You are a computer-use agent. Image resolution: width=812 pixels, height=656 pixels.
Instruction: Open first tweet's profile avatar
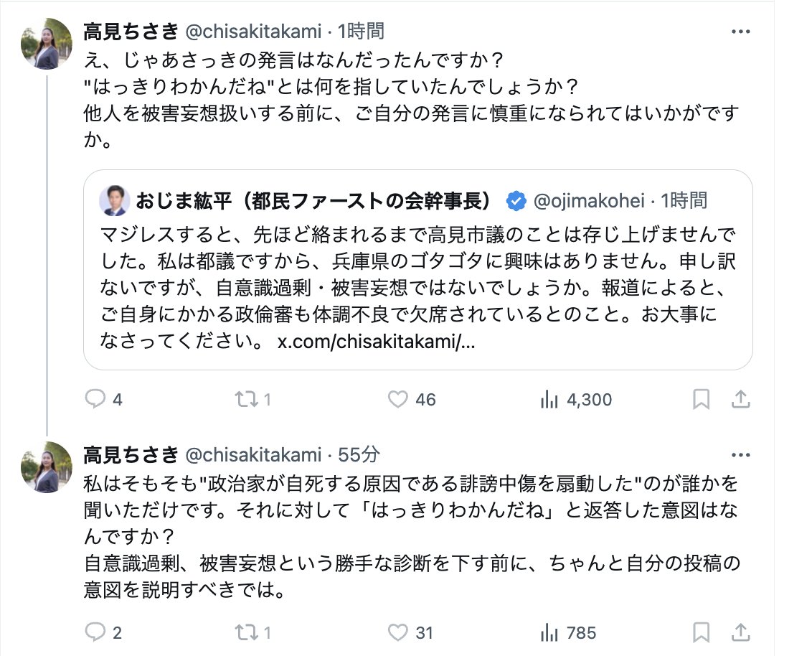coord(47,44)
